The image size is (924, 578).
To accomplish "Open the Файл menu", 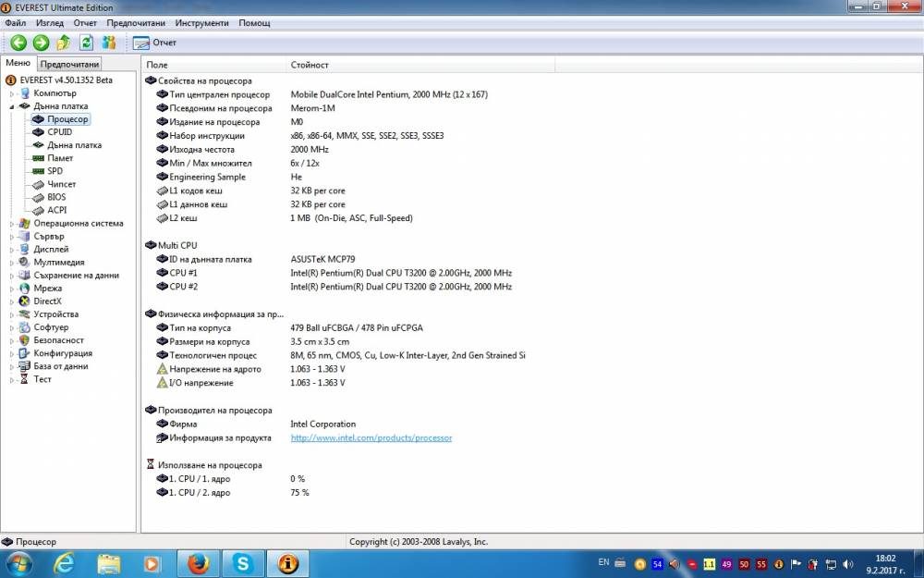I will (16, 23).
